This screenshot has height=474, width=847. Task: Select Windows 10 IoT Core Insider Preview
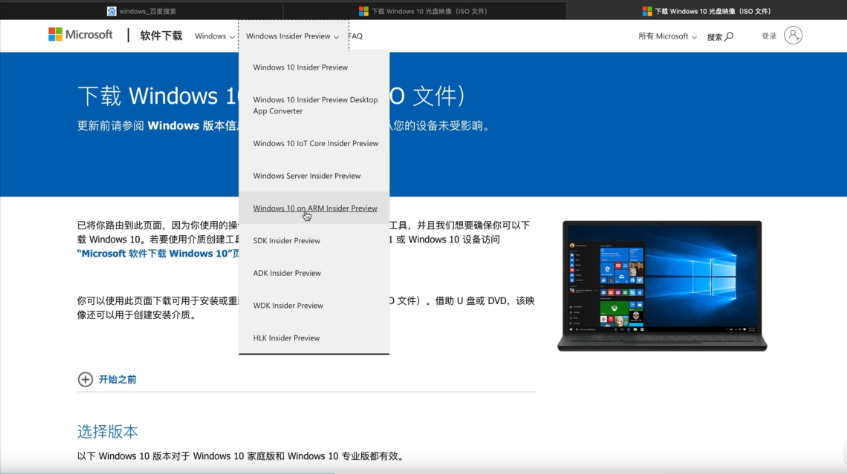click(x=314, y=143)
